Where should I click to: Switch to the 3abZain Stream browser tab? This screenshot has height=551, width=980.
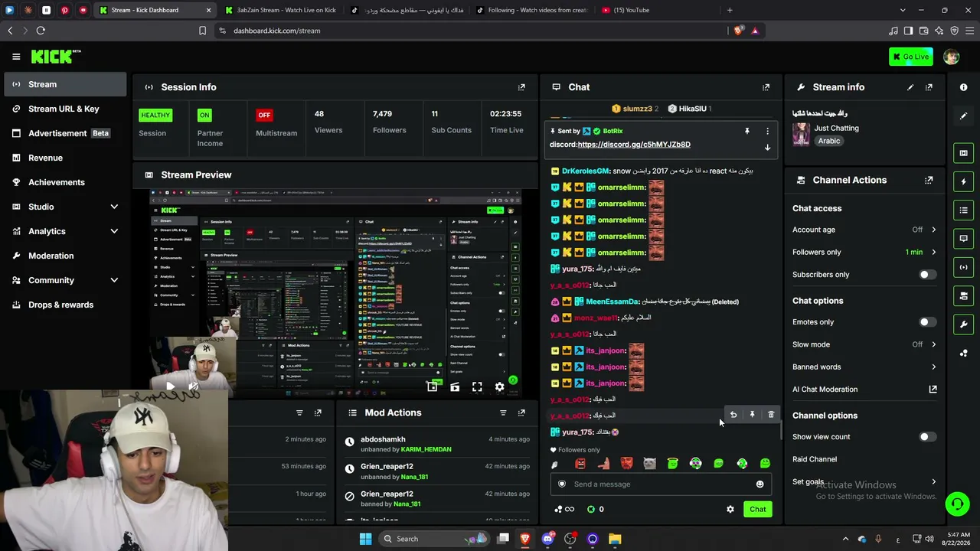(x=282, y=10)
